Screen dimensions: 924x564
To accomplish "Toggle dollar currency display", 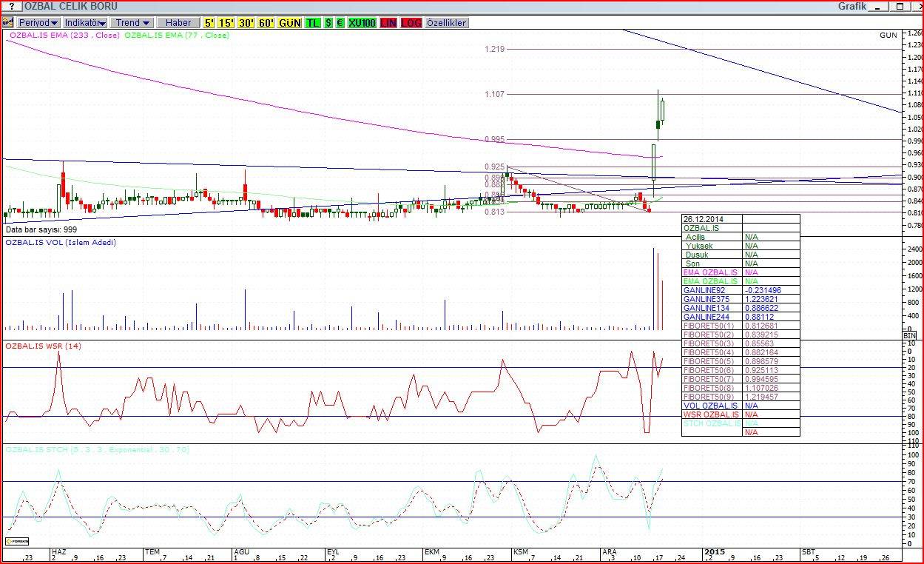I will point(328,23).
